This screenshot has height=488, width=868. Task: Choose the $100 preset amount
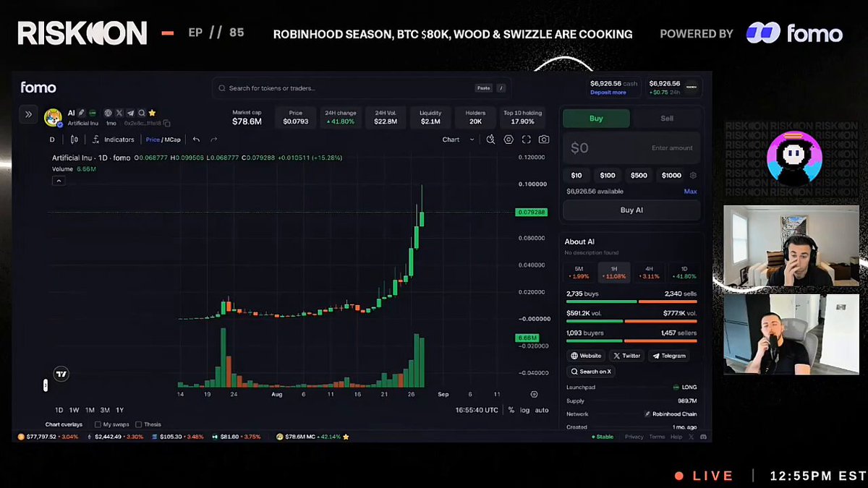[608, 175]
